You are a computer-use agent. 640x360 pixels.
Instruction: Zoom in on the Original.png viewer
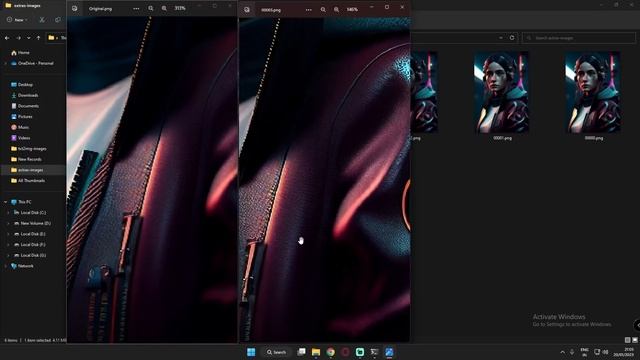coord(164,8)
